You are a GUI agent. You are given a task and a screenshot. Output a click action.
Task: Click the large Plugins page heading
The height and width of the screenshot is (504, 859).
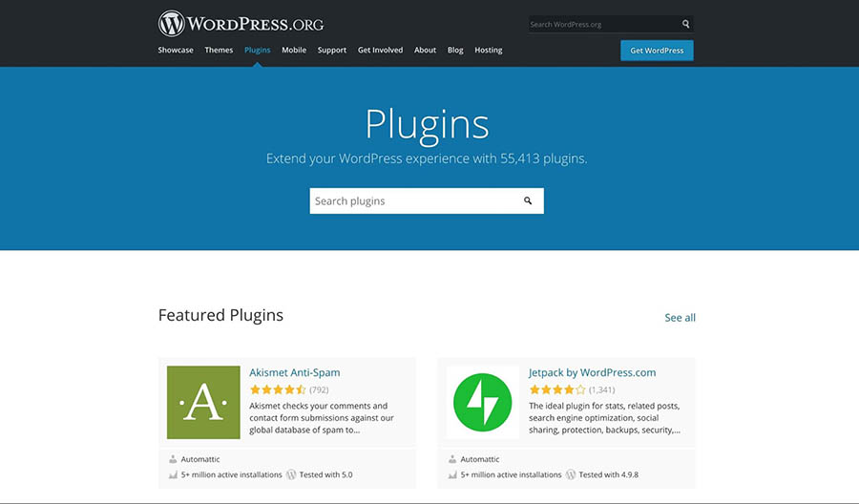click(x=427, y=125)
